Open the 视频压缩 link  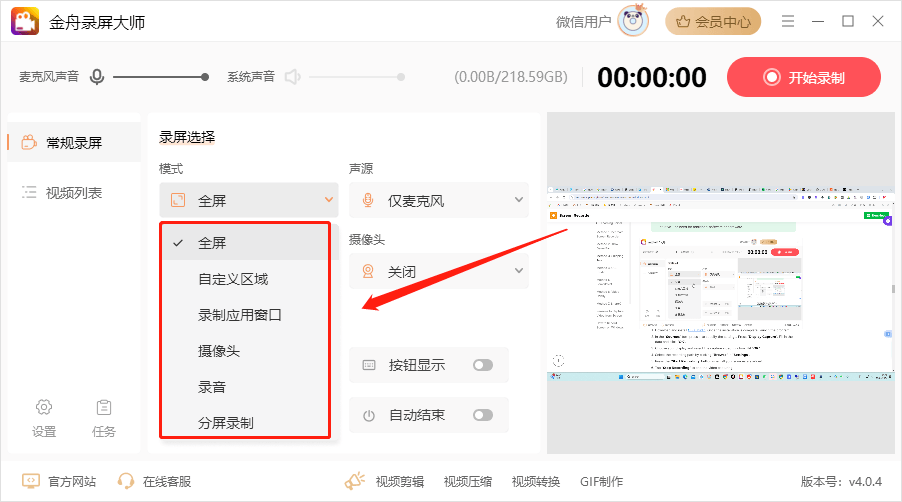[x=468, y=481]
